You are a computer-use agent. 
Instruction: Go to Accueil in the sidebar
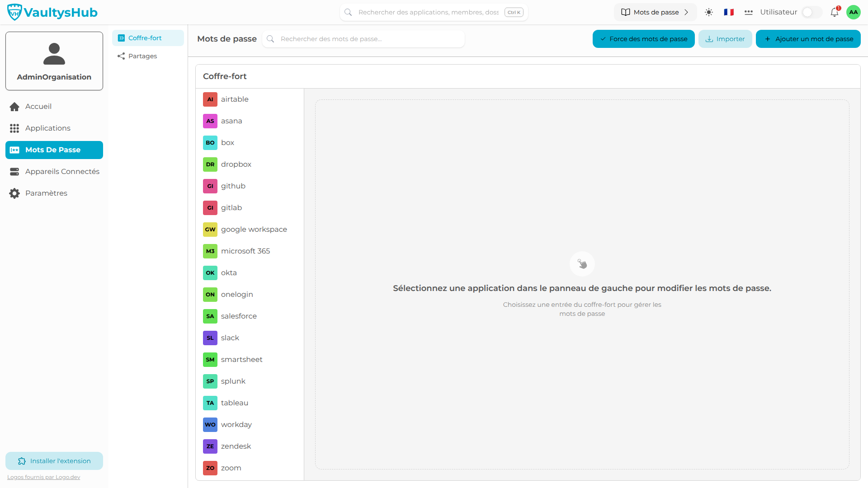coord(54,107)
